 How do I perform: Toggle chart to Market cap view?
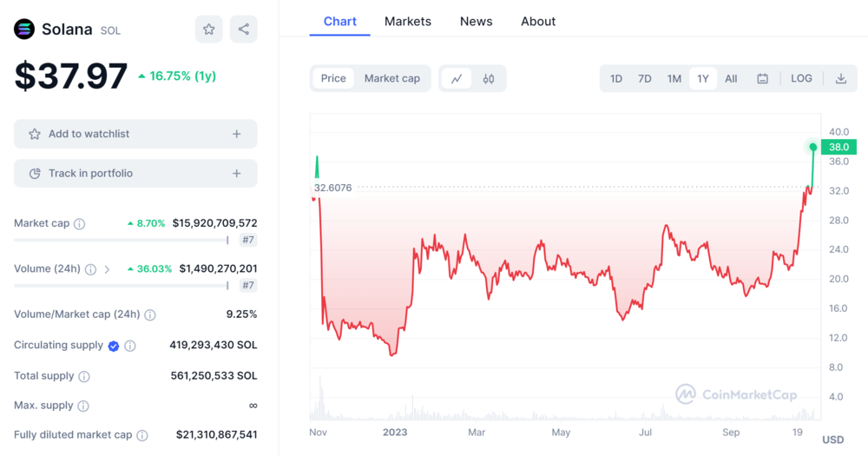391,78
